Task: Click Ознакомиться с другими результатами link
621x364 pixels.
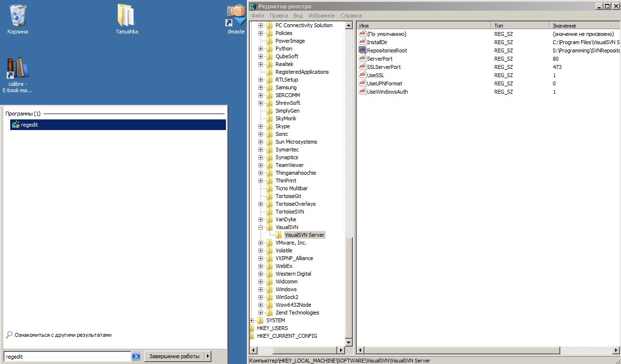Action: coord(63,335)
